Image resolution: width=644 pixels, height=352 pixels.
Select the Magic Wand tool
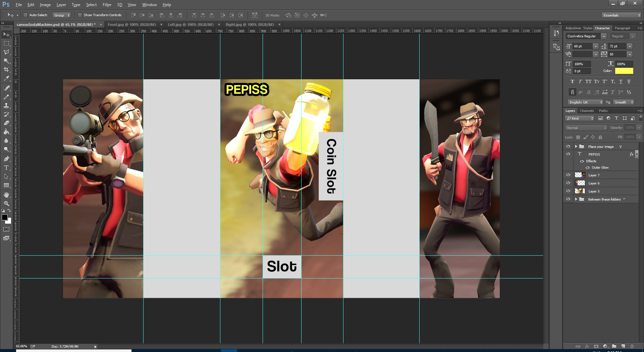(6, 61)
